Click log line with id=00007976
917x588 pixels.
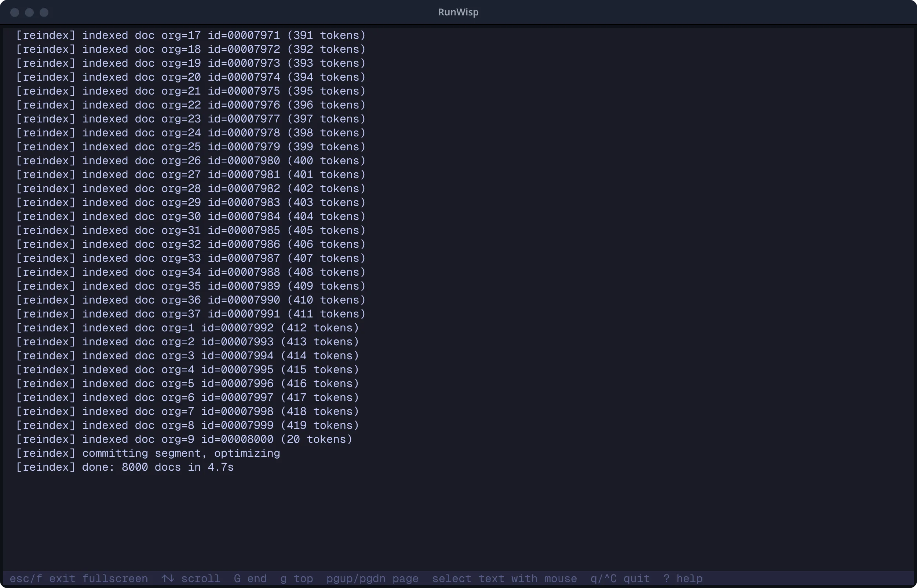[191, 105]
